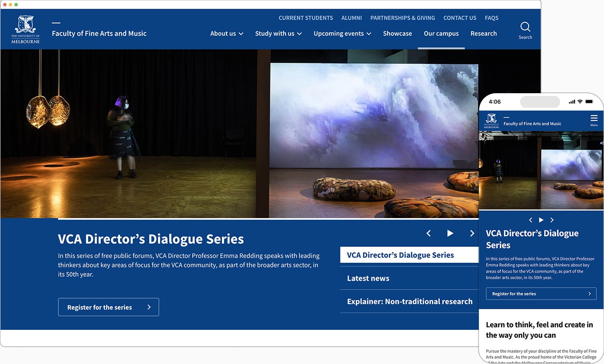
Task: Expand the About us dropdown
Action: (227, 34)
